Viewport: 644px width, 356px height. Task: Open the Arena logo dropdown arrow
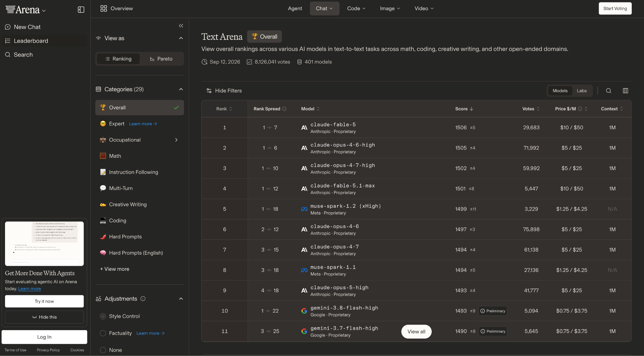[44, 11]
